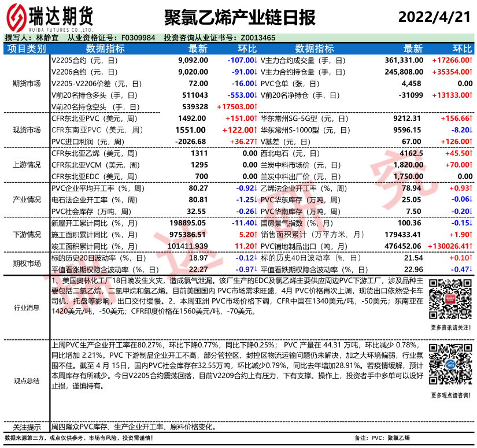Select the 项目类别 column header
The width and height of the screenshot is (477, 448).
pos(27,49)
